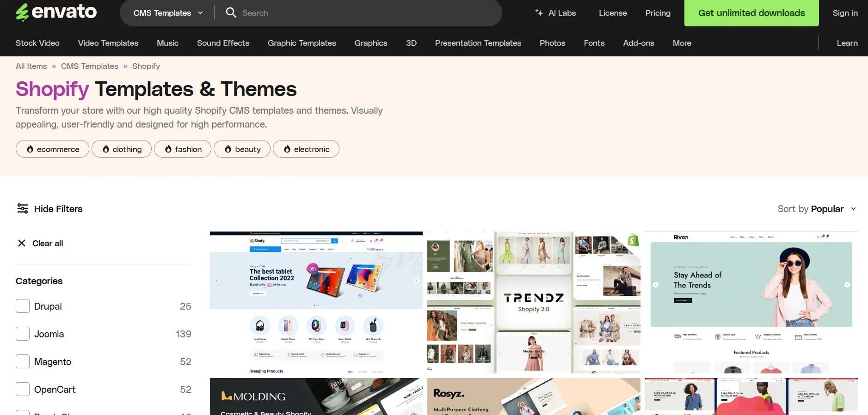Click the flame icon on ecommerce tag

point(30,149)
